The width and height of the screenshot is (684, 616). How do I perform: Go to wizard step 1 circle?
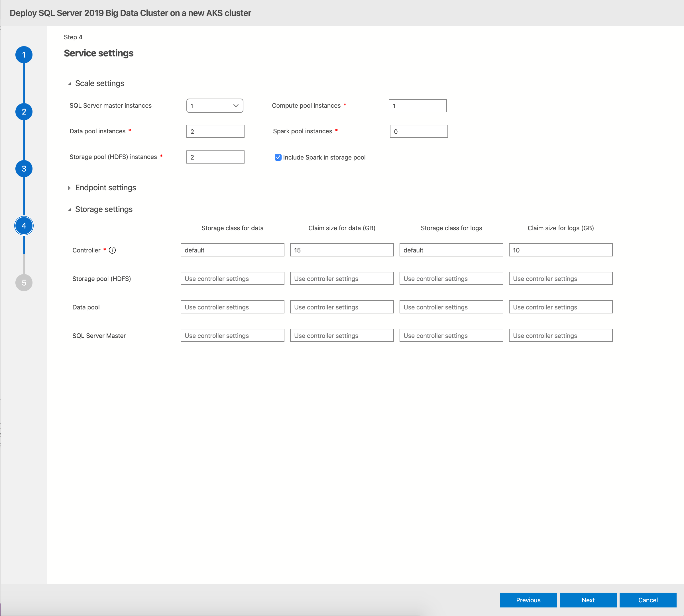click(24, 55)
